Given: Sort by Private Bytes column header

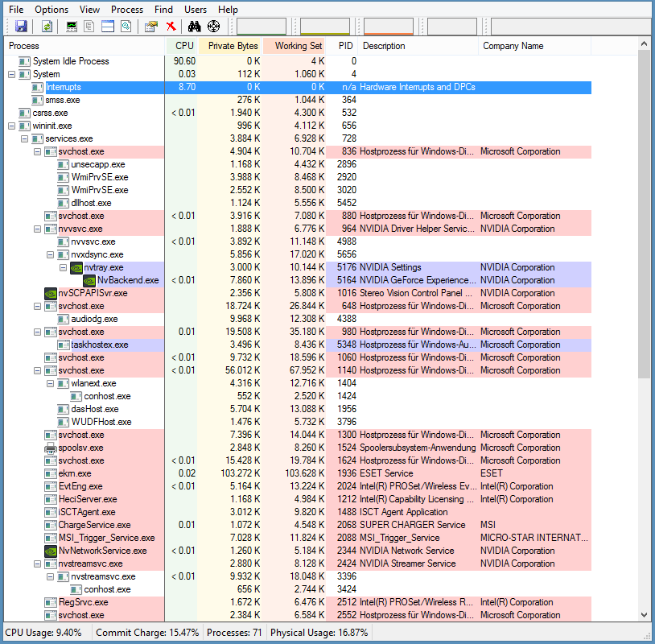Looking at the screenshot, I should click(x=230, y=46).
